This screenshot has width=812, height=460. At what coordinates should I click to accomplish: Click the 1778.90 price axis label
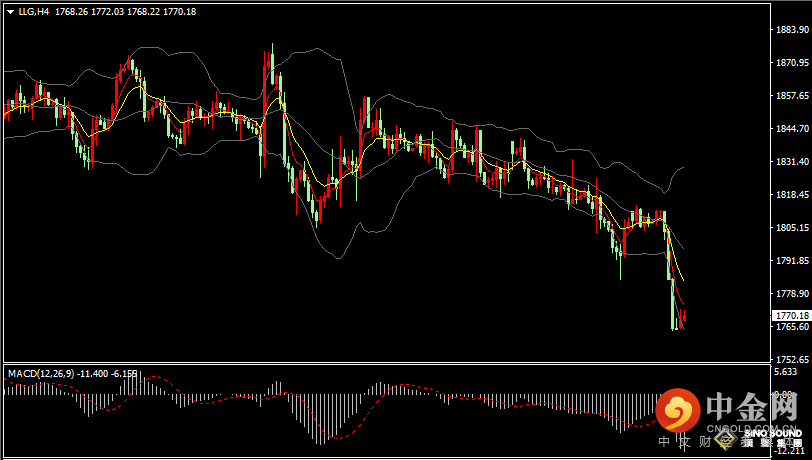tap(792, 294)
